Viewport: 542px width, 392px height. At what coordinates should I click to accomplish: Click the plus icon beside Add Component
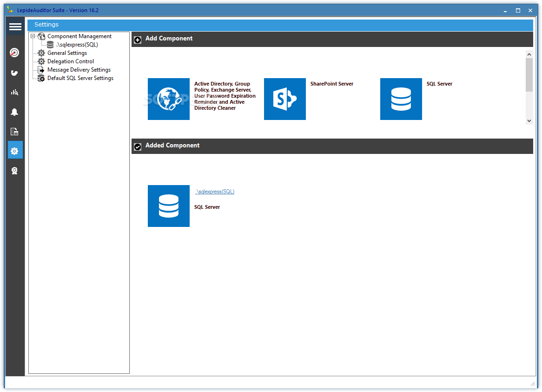138,40
